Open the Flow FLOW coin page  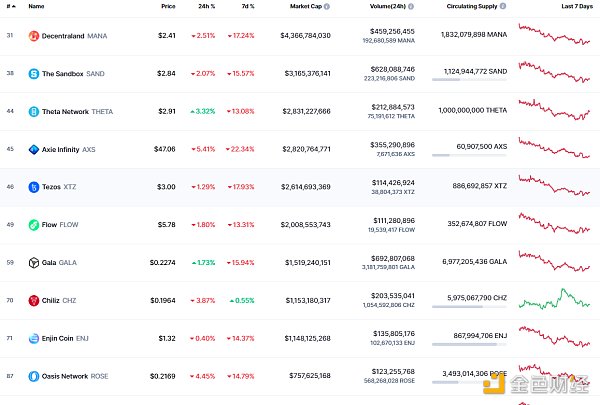(60, 225)
